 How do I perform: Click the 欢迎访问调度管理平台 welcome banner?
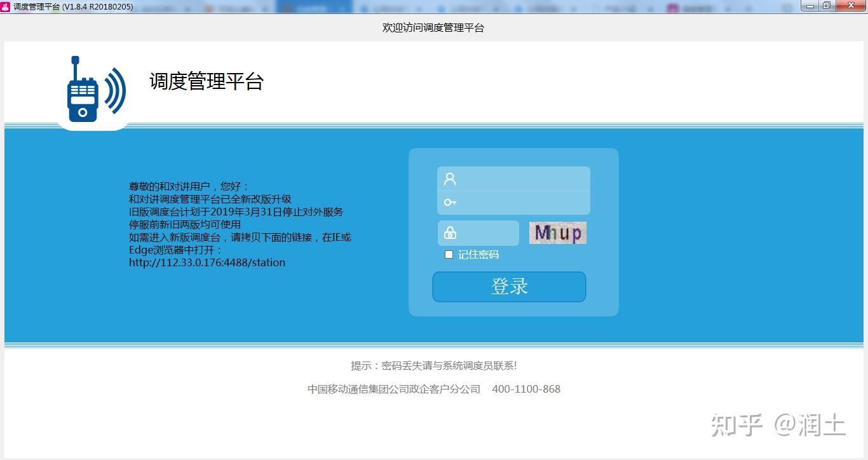tap(434, 27)
